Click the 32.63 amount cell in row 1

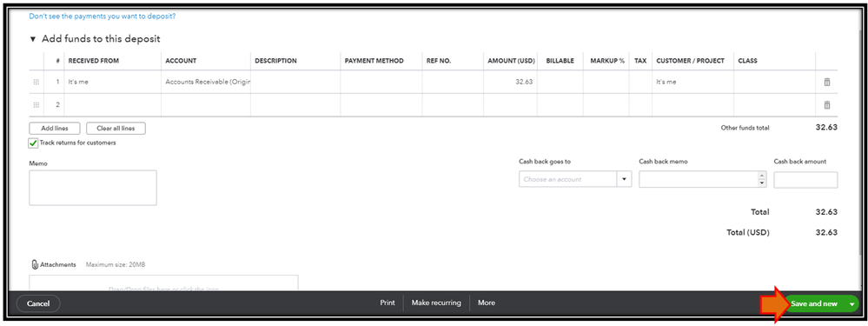tap(510, 82)
